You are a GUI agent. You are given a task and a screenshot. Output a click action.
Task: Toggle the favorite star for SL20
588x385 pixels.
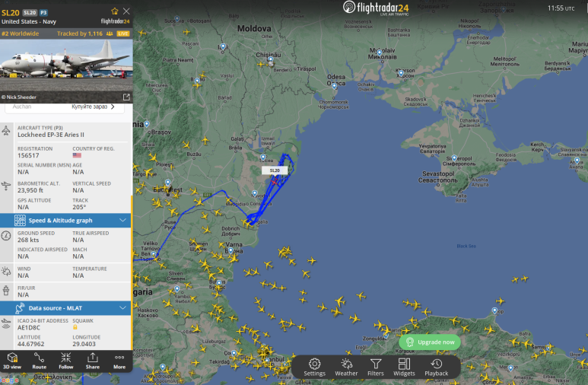click(x=115, y=11)
